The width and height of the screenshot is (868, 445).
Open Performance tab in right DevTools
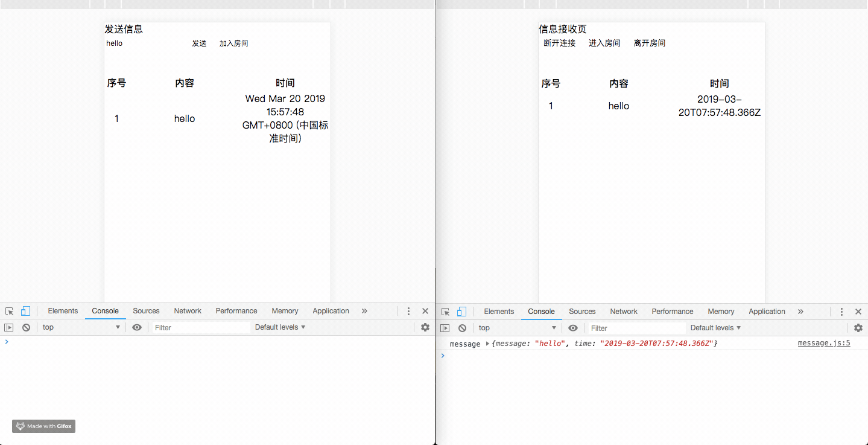[673, 312]
